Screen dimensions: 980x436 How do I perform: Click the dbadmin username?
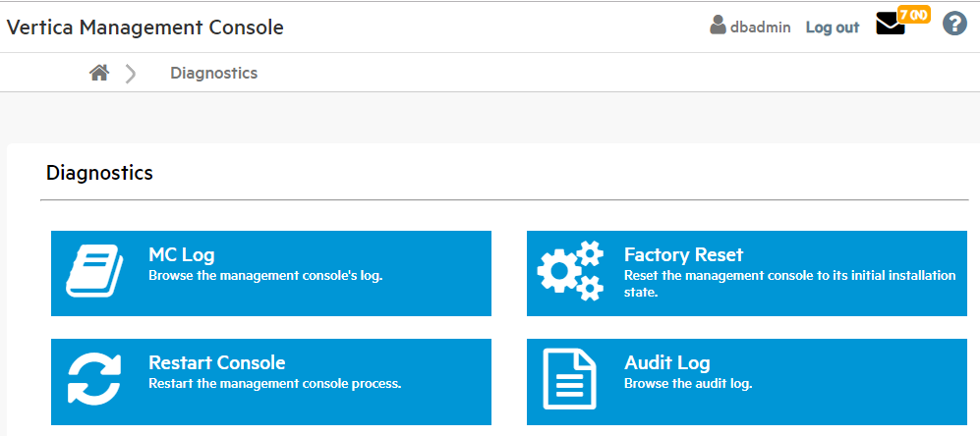click(760, 27)
